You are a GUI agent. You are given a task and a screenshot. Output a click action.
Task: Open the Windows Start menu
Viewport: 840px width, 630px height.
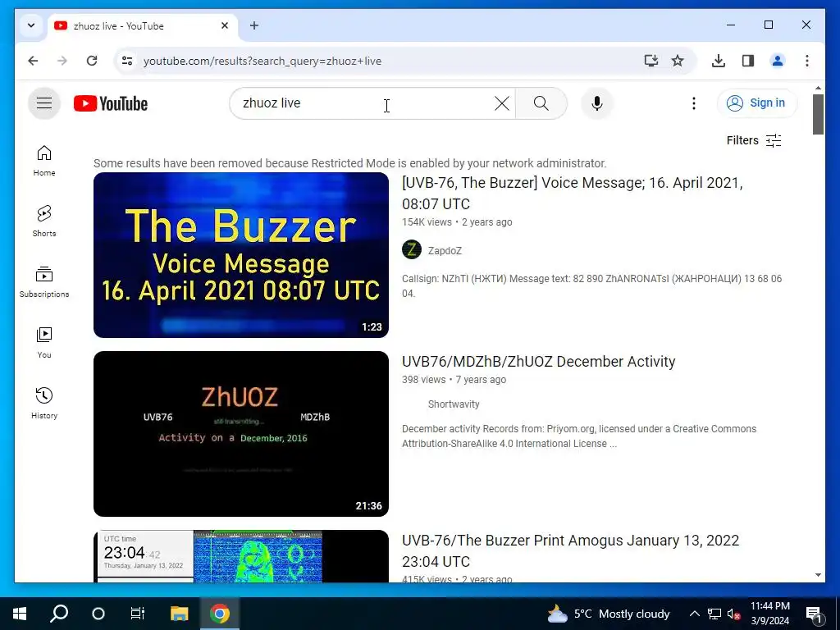20,614
